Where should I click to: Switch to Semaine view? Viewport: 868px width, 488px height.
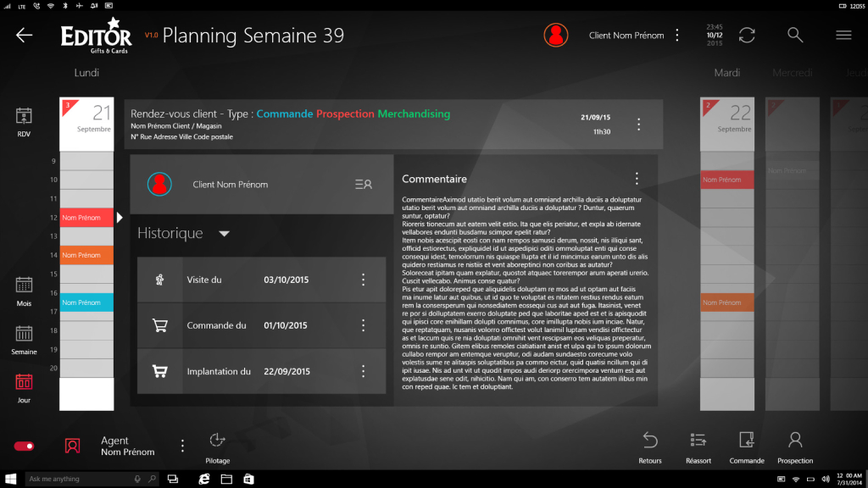[x=24, y=335]
